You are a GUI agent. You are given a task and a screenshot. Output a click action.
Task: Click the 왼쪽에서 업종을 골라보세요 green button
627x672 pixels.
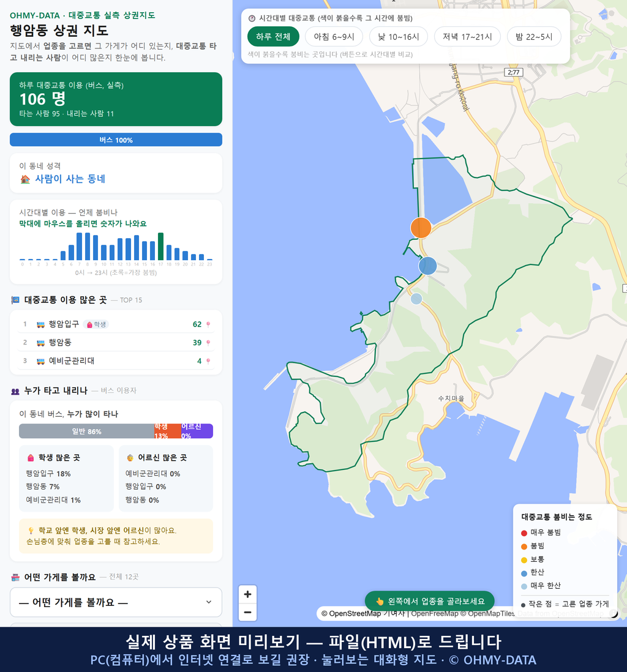pyautogui.click(x=429, y=601)
